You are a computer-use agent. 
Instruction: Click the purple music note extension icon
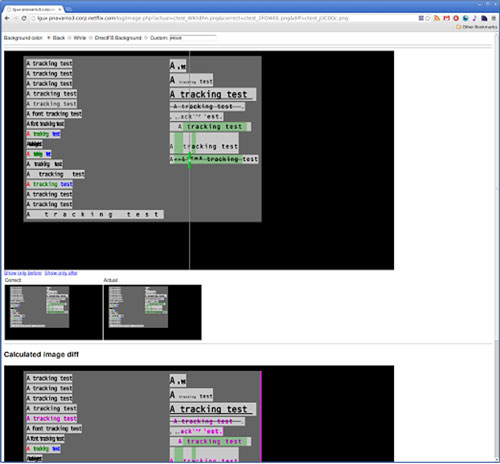[x=475, y=18]
